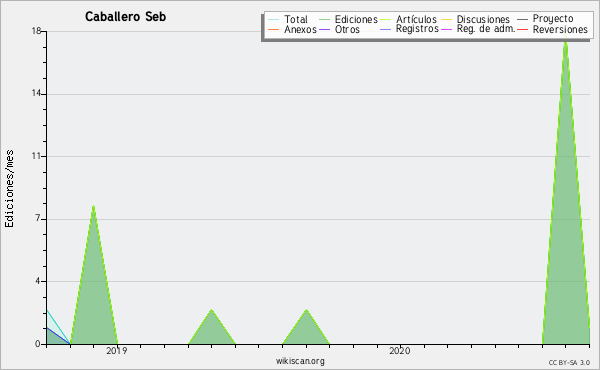Image resolution: width=600 pixels, height=370 pixels.
Task: Select the 'Ediciones' legend entry
Action: pos(356,19)
